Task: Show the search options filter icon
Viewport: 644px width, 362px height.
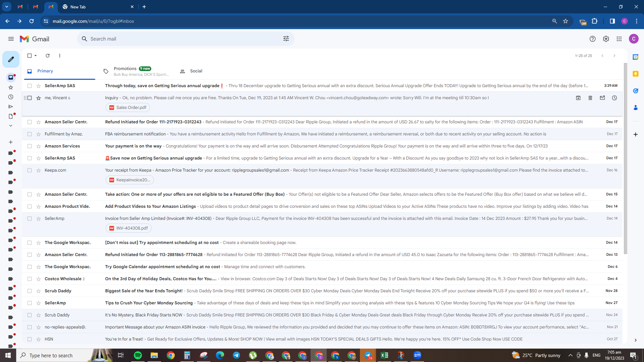Action: click(x=286, y=39)
